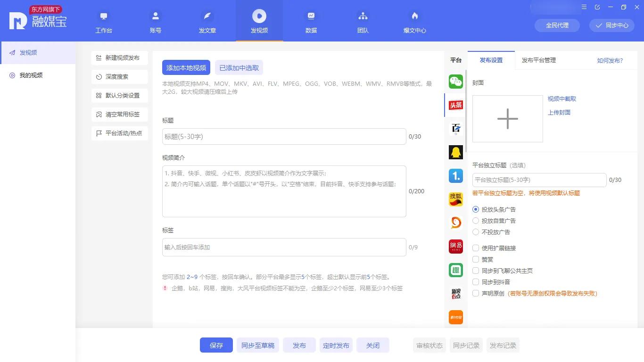Open the 爆文中心 section
This screenshot has height=362, width=644.
pos(414,21)
